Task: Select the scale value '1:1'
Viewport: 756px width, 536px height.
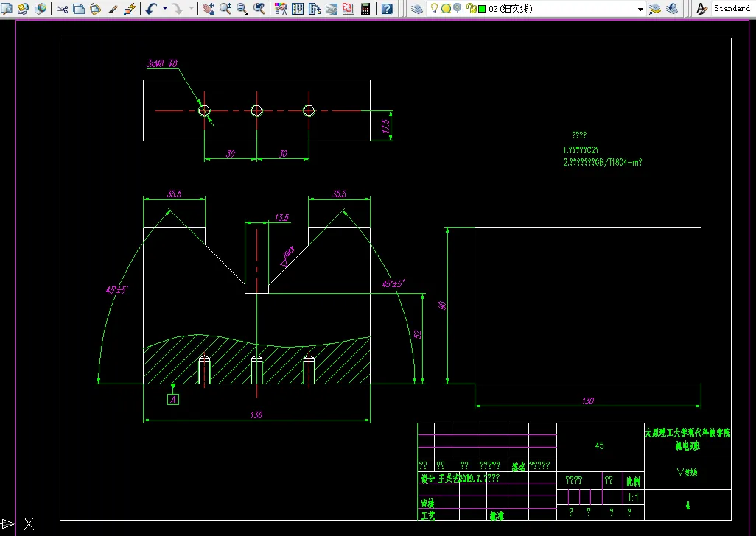Action: click(x=633, y=498)
